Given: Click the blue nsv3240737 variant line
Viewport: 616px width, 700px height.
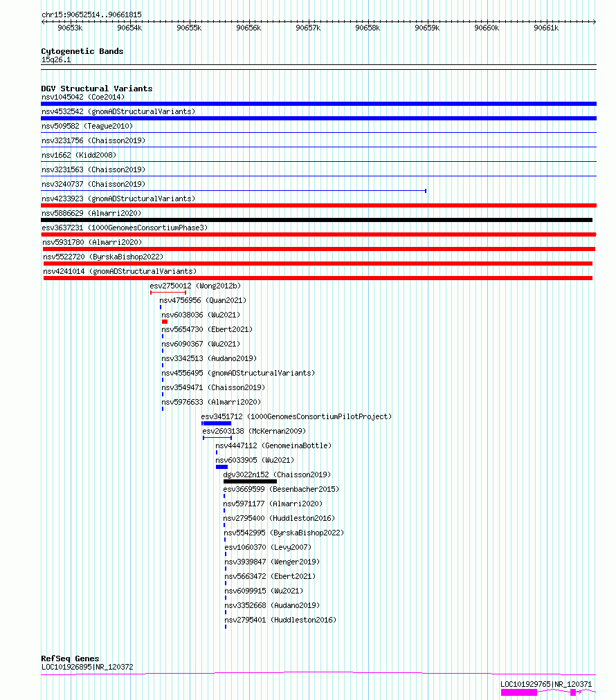Looking at the screenshot, I should 234,191.
